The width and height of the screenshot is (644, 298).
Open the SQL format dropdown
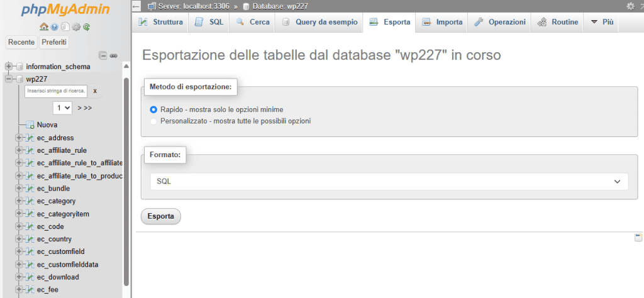389,182
